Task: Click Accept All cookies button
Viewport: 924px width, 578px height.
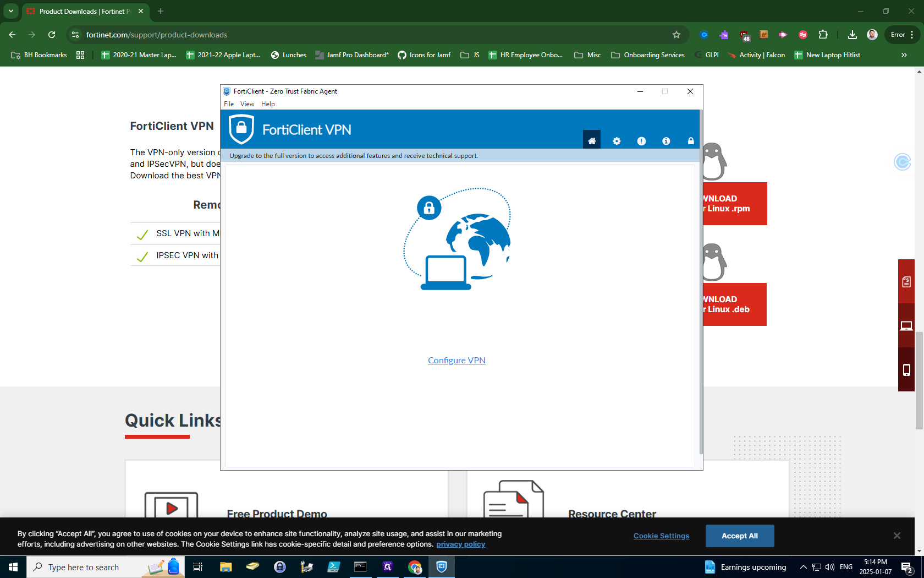Action: (740, 536)
